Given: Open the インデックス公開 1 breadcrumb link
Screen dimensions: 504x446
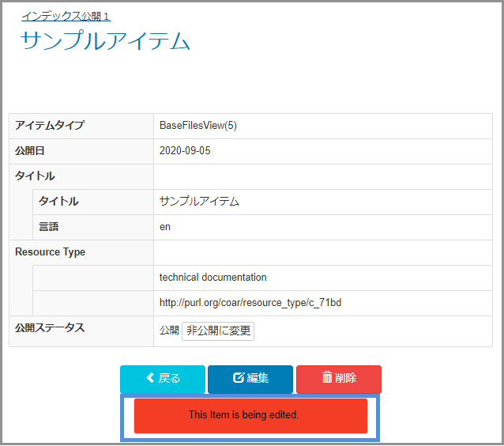Looking at the screenshot, I should pyautogui.click(x=66, y=16).
